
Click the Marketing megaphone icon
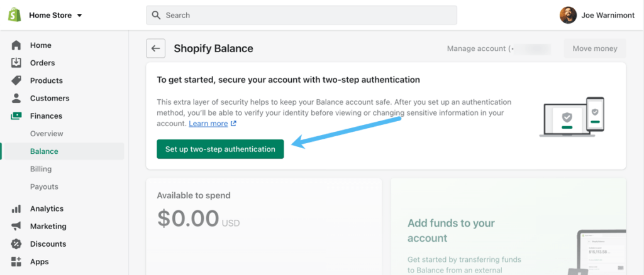(16, 226)
